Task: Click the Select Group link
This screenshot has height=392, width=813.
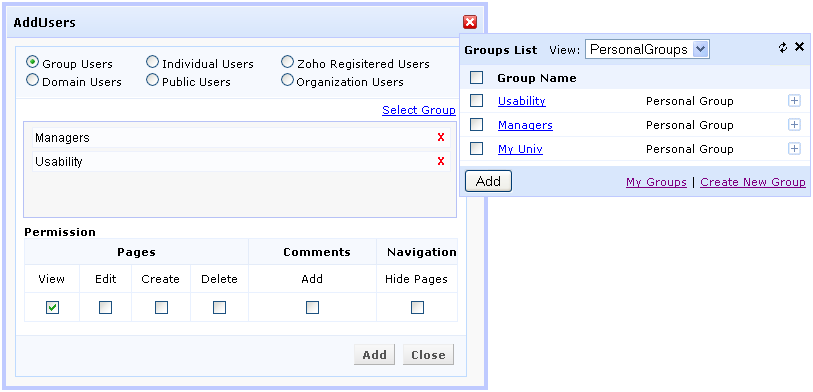Action: (419, 110)
